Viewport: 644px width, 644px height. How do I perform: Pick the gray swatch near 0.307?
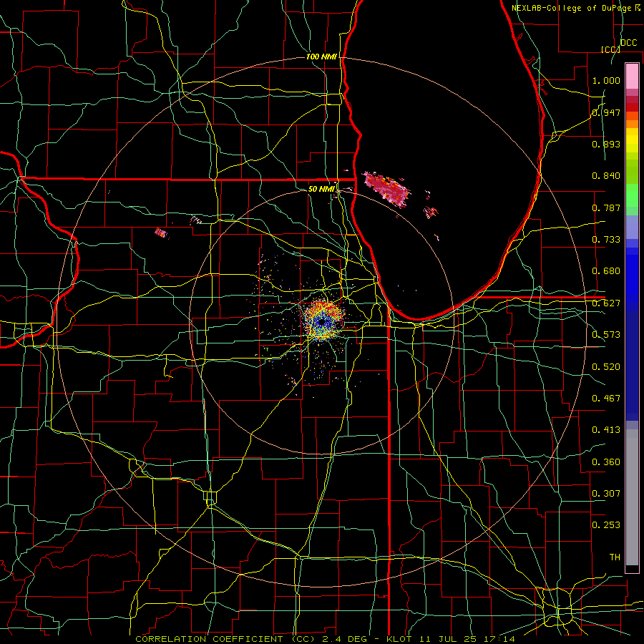(632, 497)
